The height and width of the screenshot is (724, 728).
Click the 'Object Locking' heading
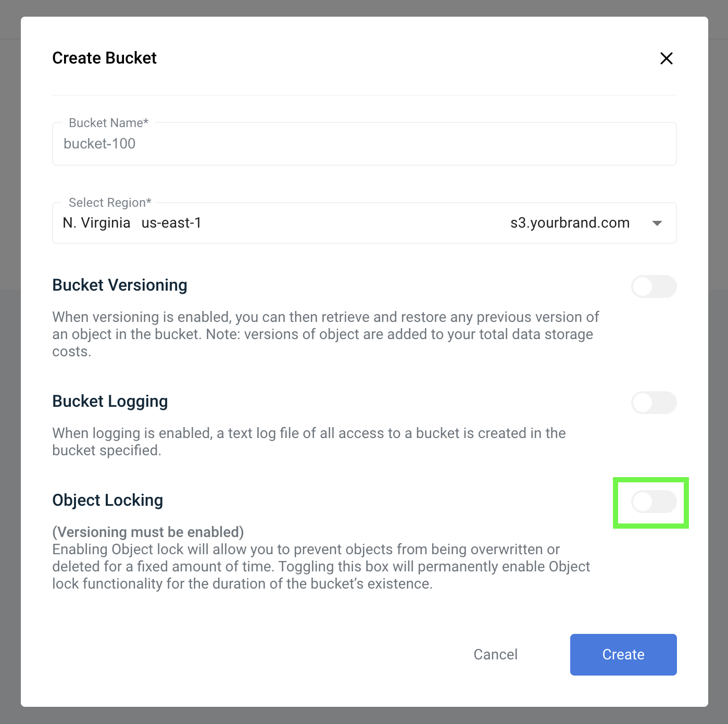108,500
